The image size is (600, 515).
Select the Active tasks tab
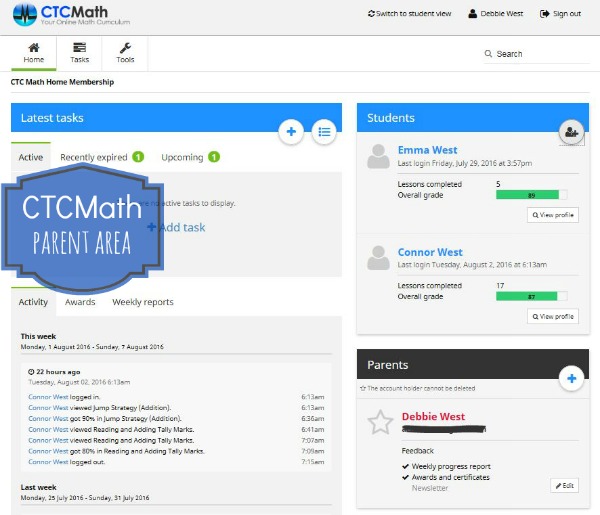tap(31, 157)
